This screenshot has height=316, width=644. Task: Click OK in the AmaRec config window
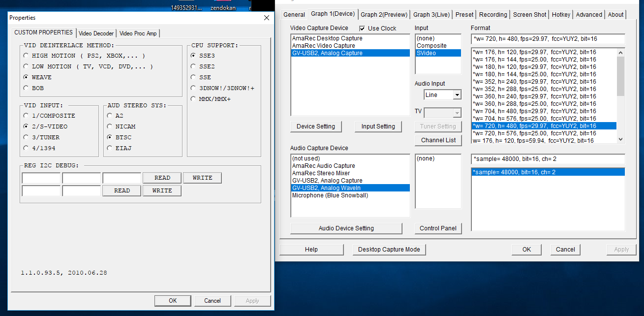[527, 250]
